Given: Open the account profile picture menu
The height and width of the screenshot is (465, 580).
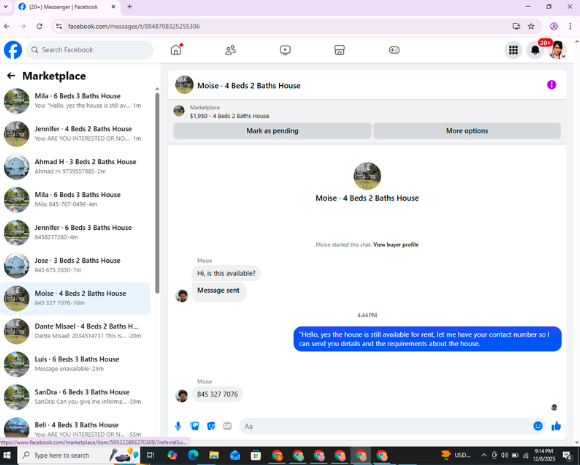Looking at the screenshot, I should point(557,50).
